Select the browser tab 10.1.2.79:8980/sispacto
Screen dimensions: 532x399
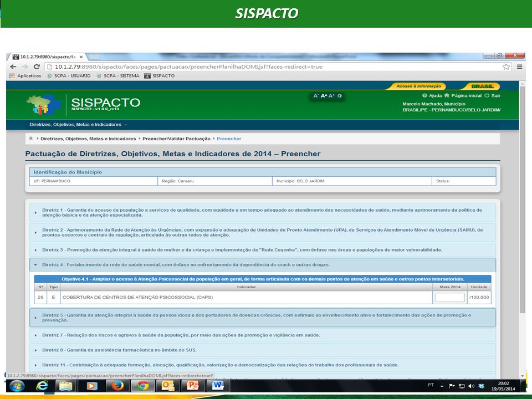click(48, 57)
